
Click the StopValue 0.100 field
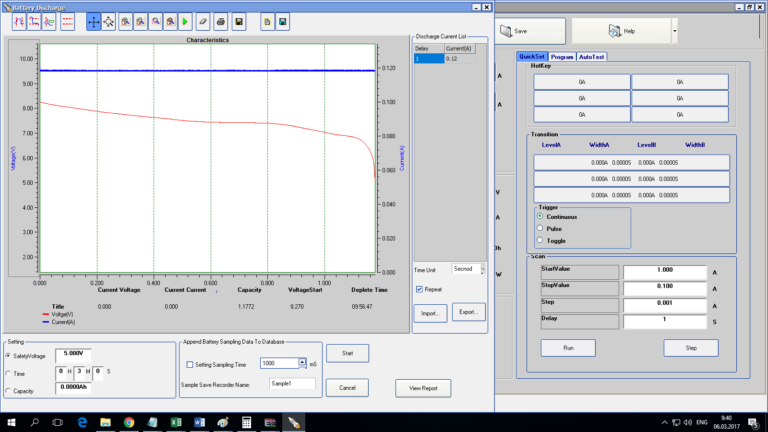coord(665,288)
